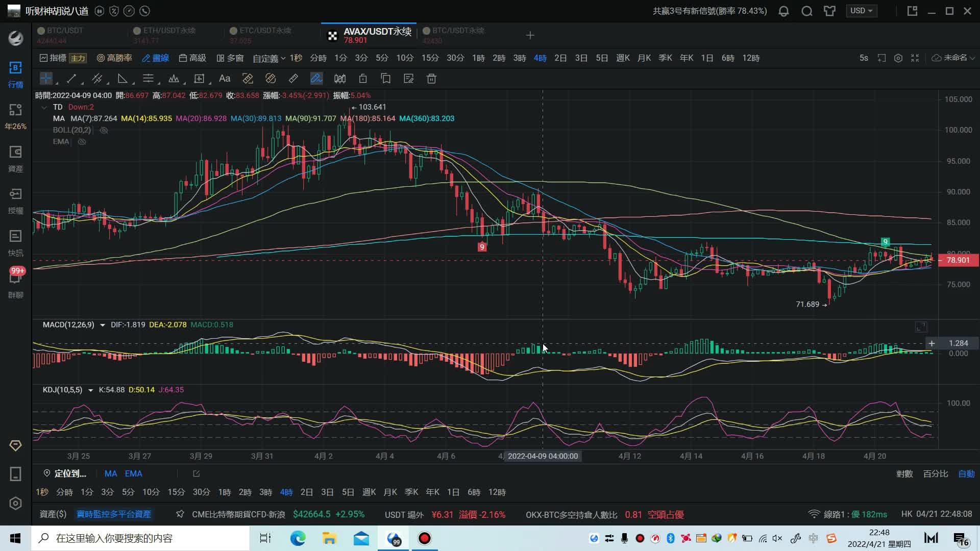Screen dimensions: 980x551
Task: Collapse the TD indicator legend chevron
Action: coord(44,107)
